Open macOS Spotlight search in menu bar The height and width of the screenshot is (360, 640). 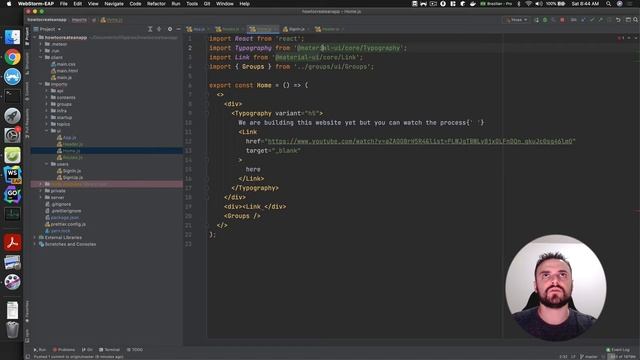coord(609,4)
